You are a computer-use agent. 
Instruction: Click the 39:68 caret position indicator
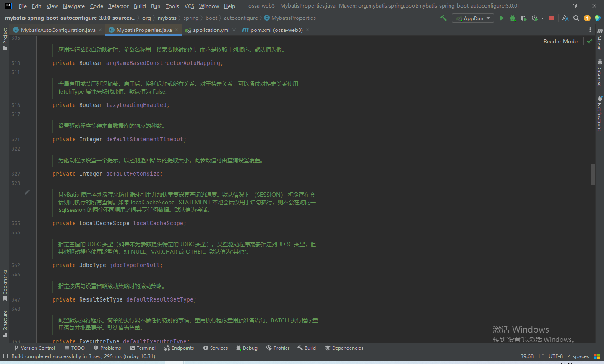[x=527, y=356]
